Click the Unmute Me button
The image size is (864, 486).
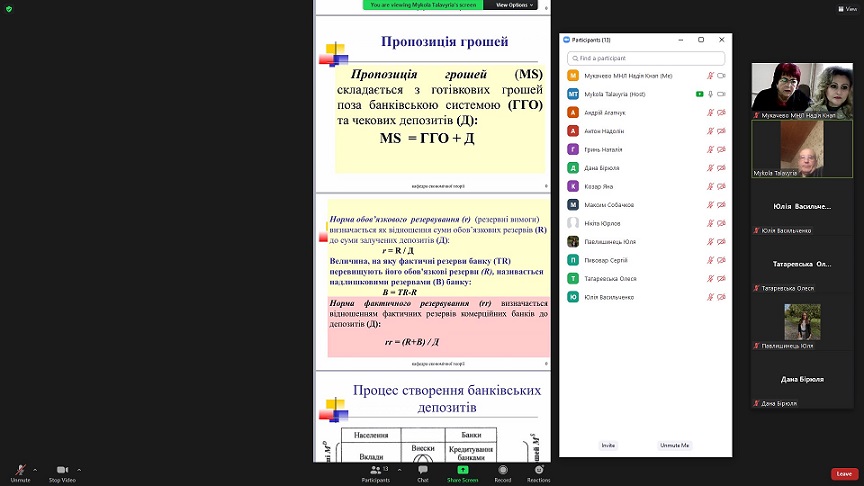pos(674,445)
